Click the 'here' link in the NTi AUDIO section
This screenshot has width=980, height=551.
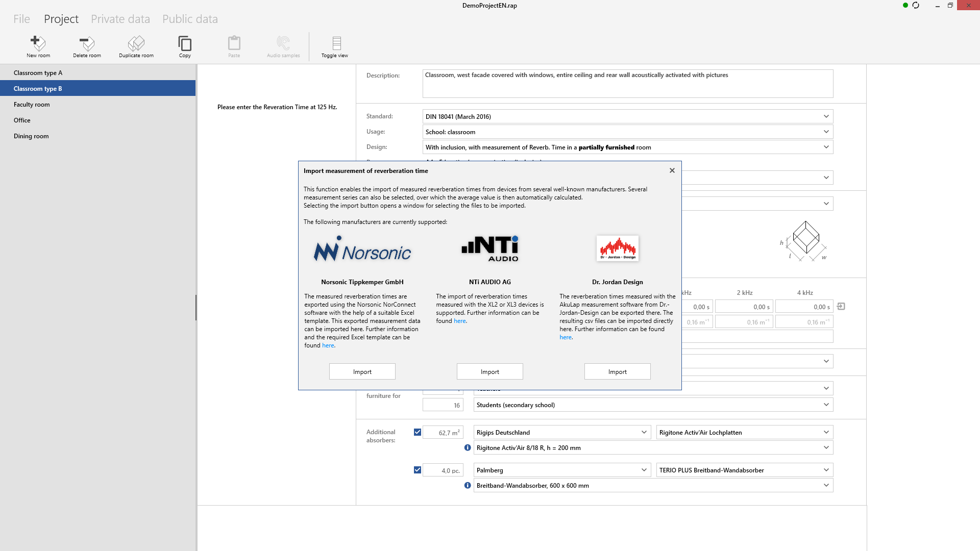tap(460, 320)
